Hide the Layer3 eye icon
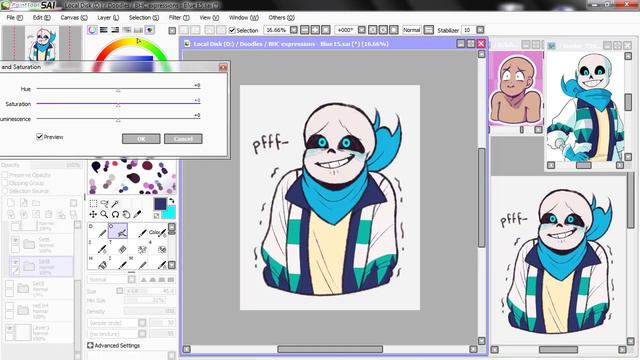The image size is (640, 360). (x=9, y=328)
